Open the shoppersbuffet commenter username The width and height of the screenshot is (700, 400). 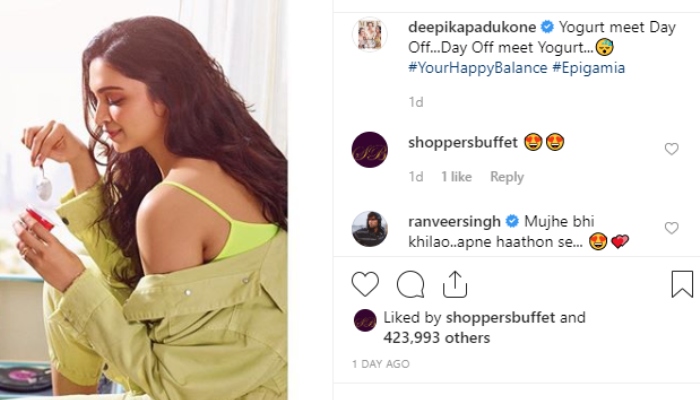[x=463, y=142]
